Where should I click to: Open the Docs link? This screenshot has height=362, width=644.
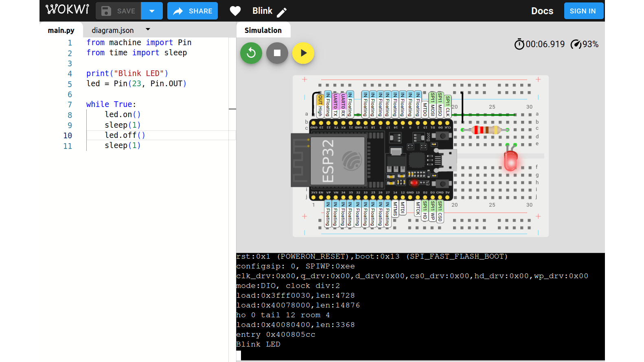click(x=542, y=11)
